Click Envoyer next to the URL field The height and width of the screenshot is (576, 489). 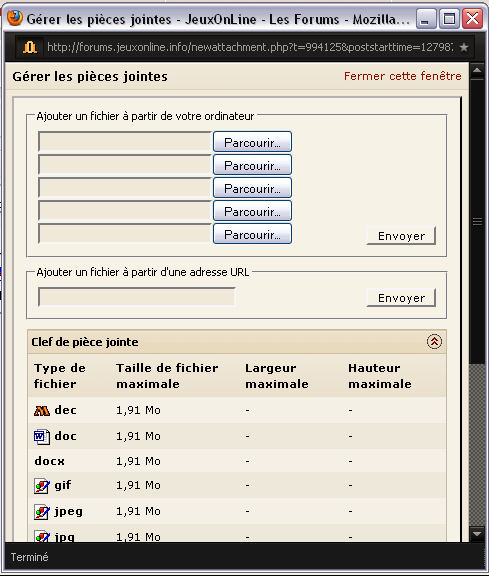[401, 298]
